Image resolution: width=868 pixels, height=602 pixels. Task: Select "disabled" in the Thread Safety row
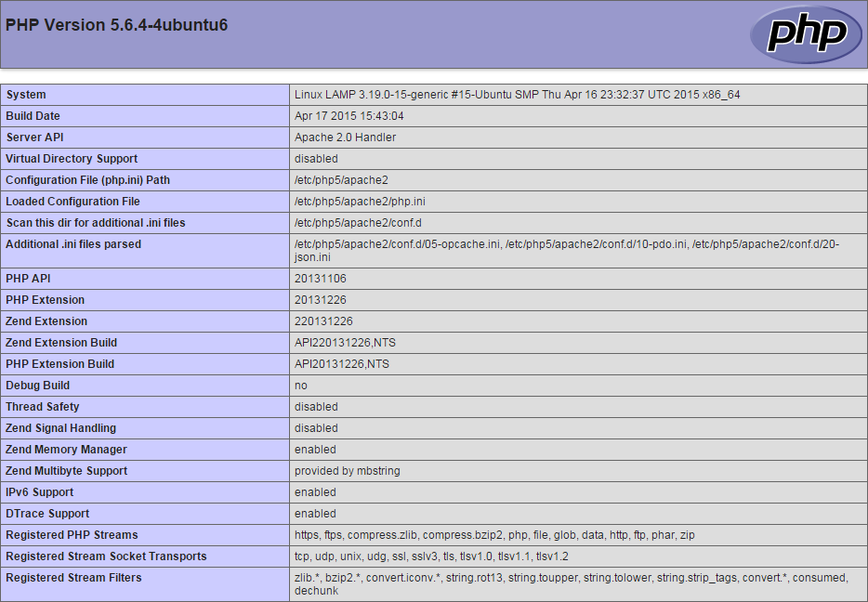[316, 407]
